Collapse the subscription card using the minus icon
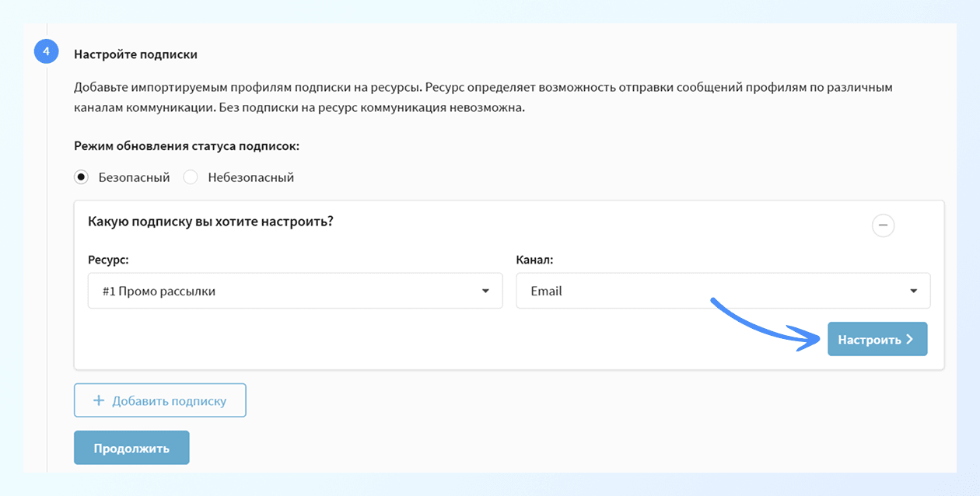 883,225
